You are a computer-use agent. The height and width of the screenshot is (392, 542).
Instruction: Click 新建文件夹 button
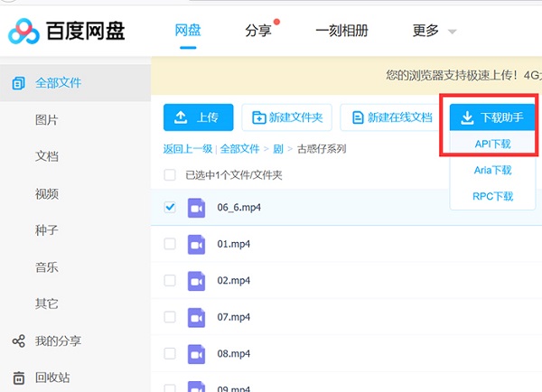tap(287, 117)
